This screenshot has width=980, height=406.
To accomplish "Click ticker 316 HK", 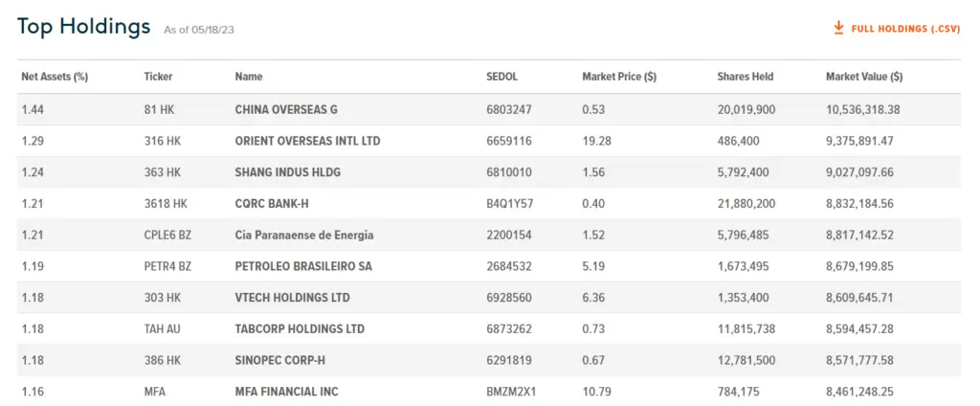I will pos(162,141).
